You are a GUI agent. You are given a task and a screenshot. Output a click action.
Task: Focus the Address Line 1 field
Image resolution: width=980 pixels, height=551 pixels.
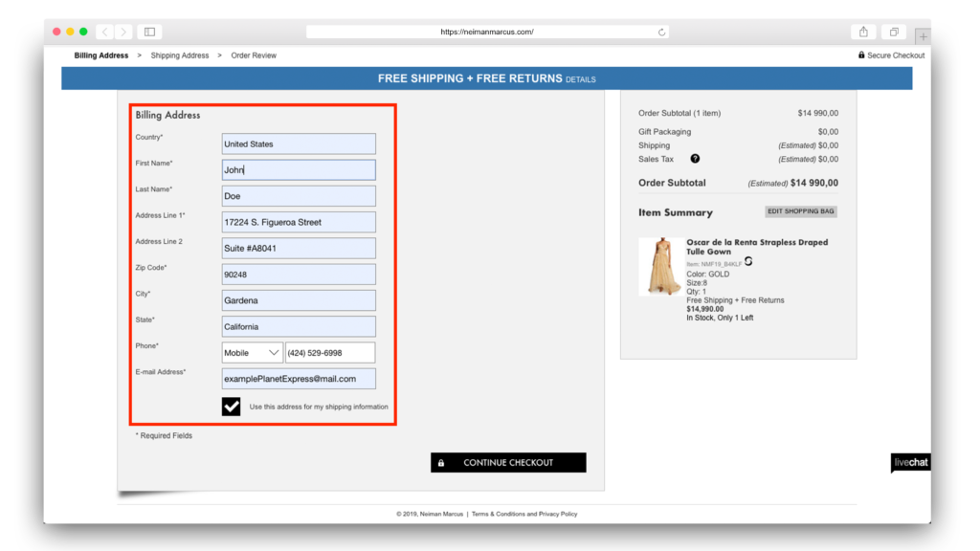coord(299,222)
